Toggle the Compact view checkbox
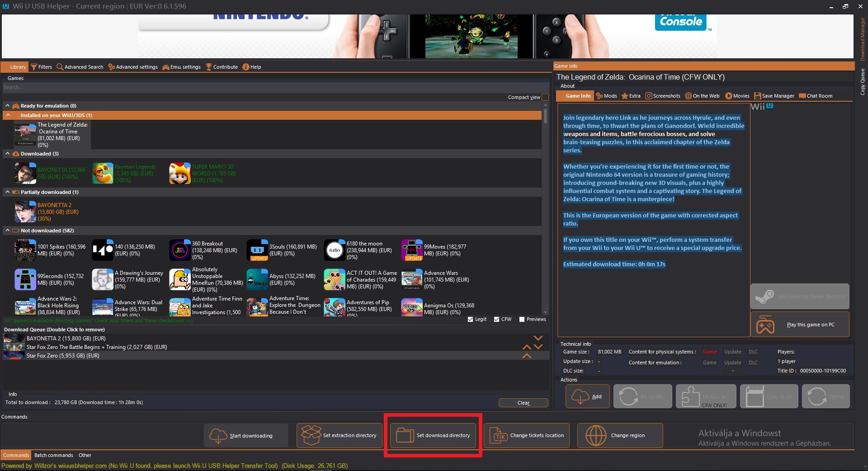 coord(545,97)
